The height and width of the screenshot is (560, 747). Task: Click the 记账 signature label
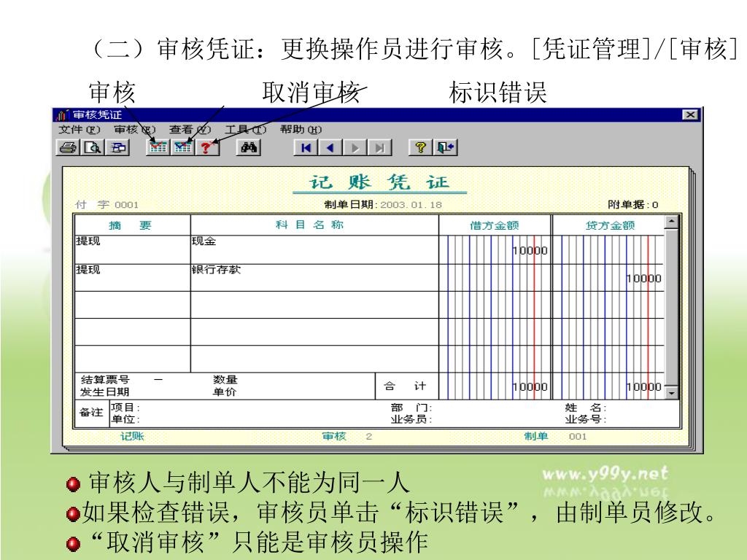(132, 436)
